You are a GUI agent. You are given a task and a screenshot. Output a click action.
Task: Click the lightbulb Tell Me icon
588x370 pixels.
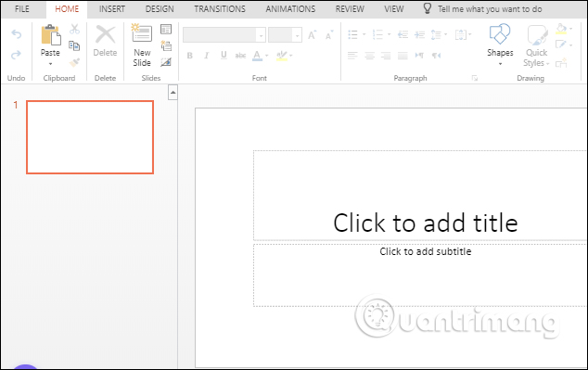coord(428,8)
